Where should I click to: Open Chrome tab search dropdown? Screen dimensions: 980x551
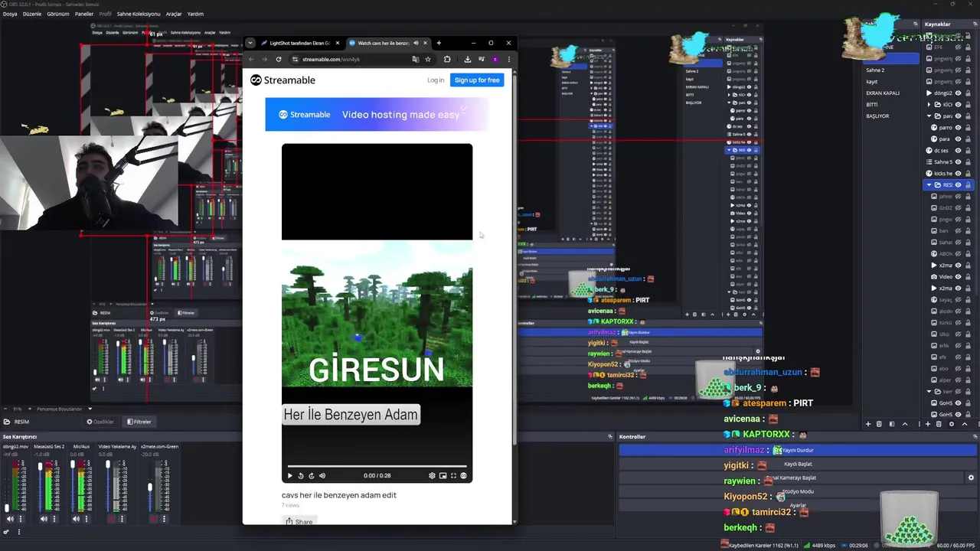[250, 43]
